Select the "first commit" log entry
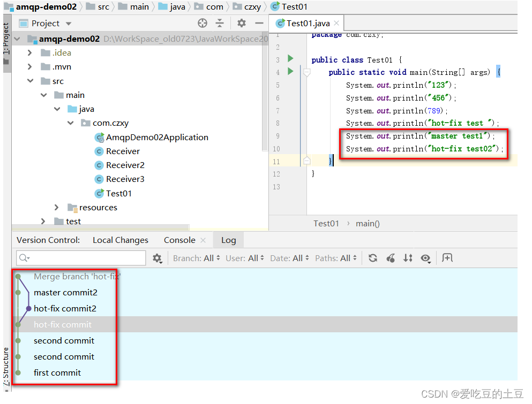This screenshot has height=404, width=532. pos(57,373)
